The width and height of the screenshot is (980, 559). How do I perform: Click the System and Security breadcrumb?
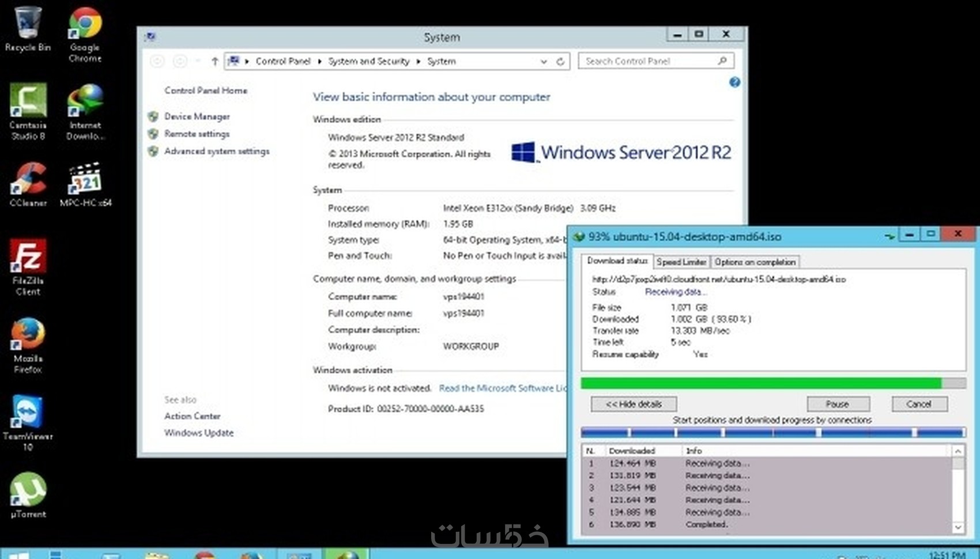pos(369,61)
